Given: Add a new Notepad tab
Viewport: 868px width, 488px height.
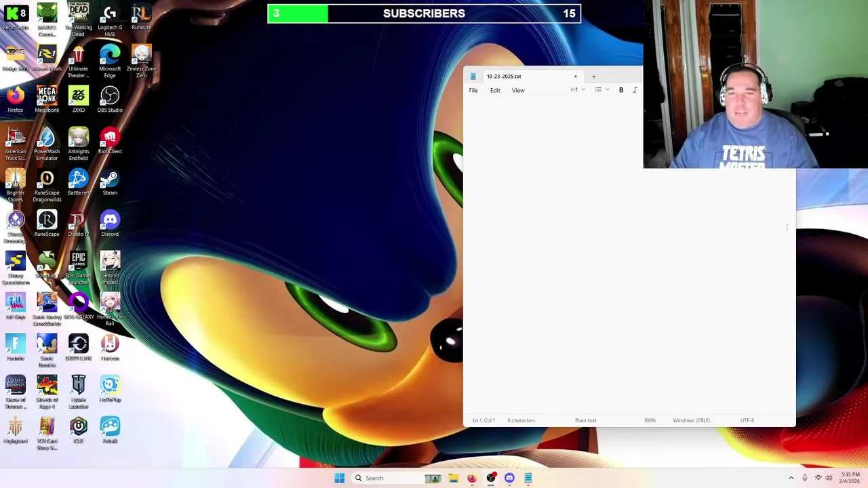Looking at the screenshot, I should click(x=593, y=77).
